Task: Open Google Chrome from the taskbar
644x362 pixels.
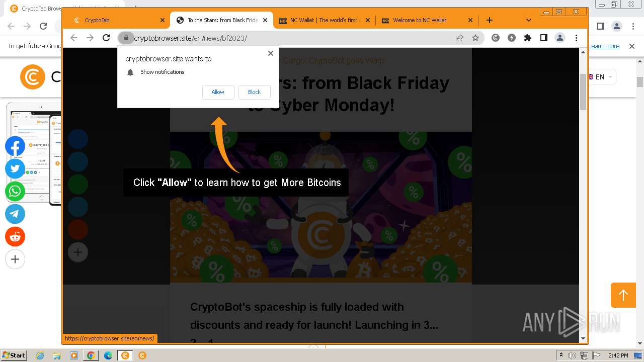Action: point(91,355)
